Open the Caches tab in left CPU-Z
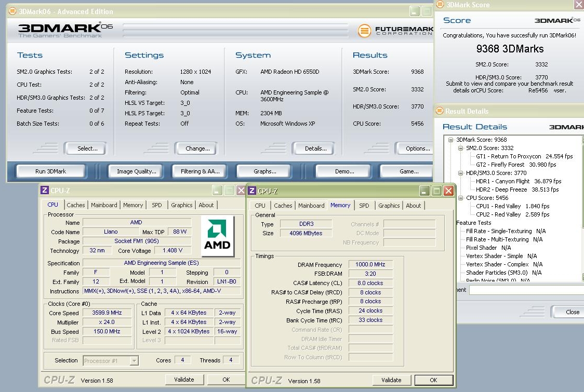The image size is (584, 392). tap(76, 205)
